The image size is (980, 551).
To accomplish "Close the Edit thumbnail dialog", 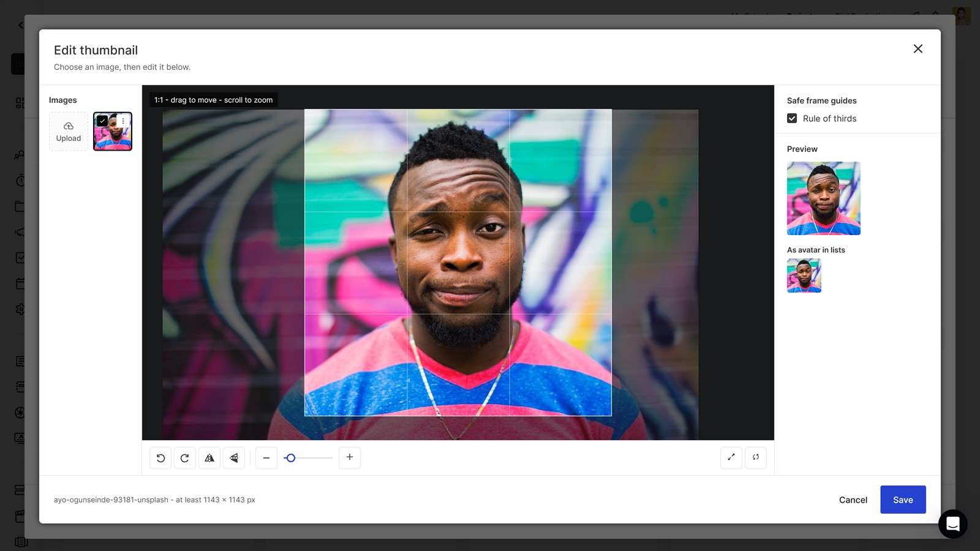I will point(918,49).
